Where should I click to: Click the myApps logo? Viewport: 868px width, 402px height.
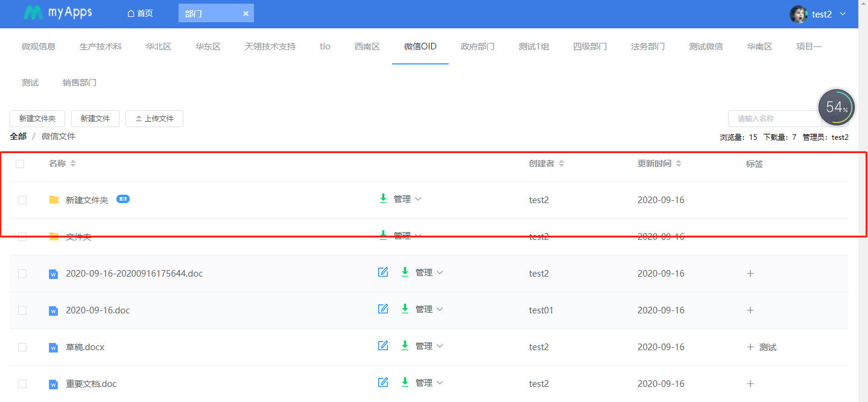coord(58,13)
